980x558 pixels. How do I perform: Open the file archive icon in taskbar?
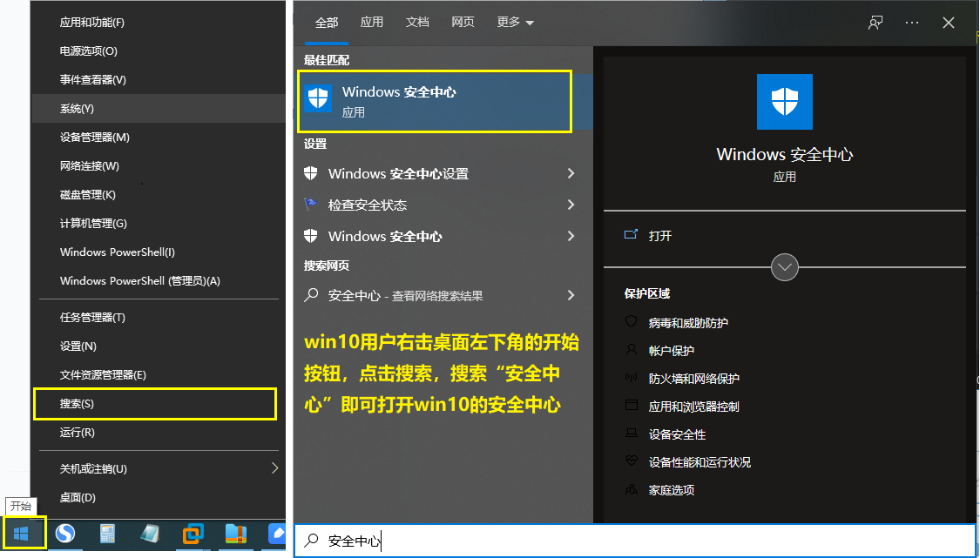pos(235,534)
